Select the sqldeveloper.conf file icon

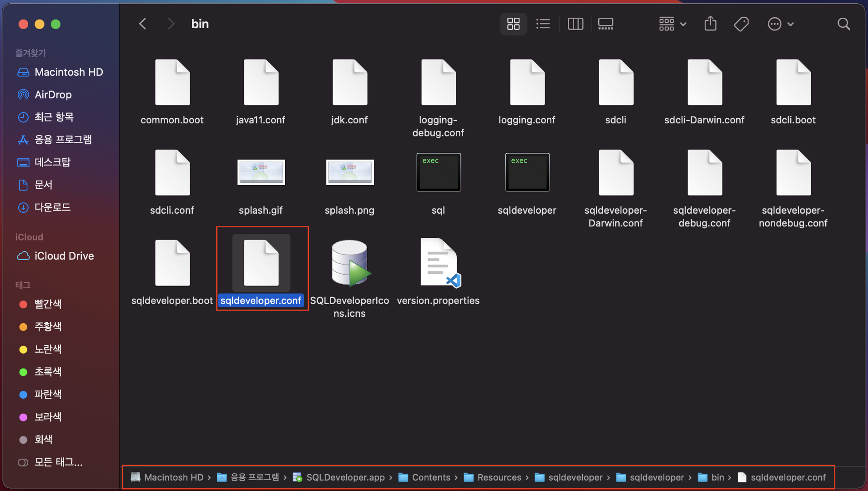261,263
